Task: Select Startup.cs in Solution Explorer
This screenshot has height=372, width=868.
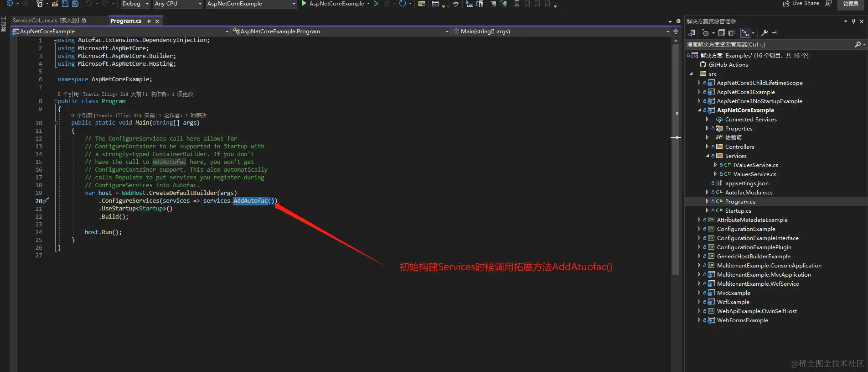Action: pos(738,211)
